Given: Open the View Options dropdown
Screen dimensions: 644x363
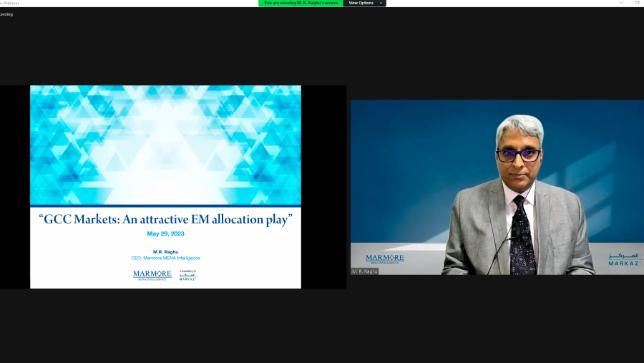Looking at the screenshot, I should tap(361, 3).
